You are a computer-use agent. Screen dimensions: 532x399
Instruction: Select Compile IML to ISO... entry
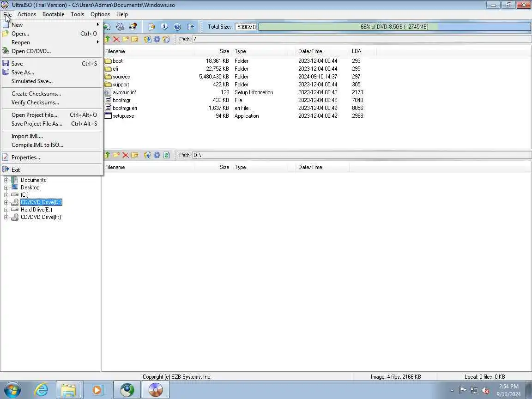click(52, 145)
